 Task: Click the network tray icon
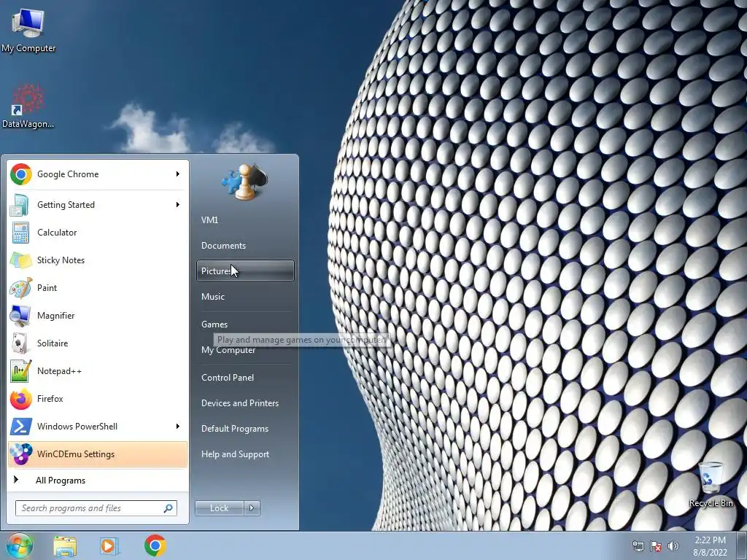pyautogui.click(x=638, y=546)
